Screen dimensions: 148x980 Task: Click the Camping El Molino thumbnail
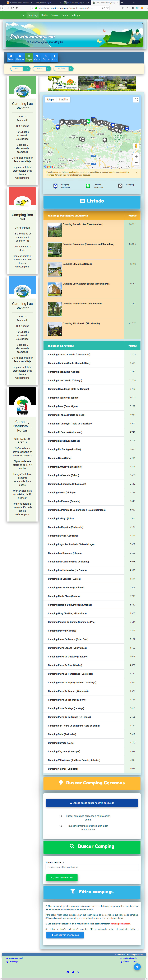click(55, 270)
